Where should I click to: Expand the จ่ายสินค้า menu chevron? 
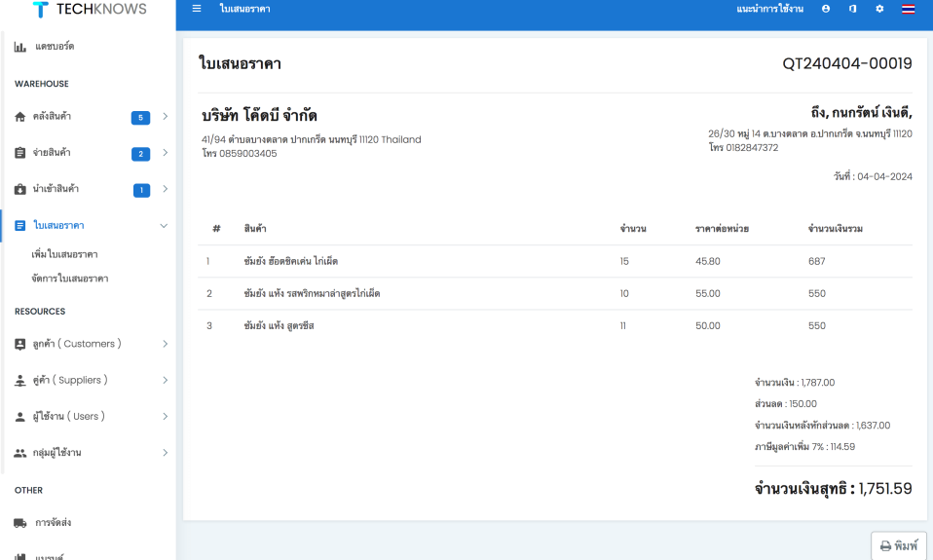(x=165, y=153)
